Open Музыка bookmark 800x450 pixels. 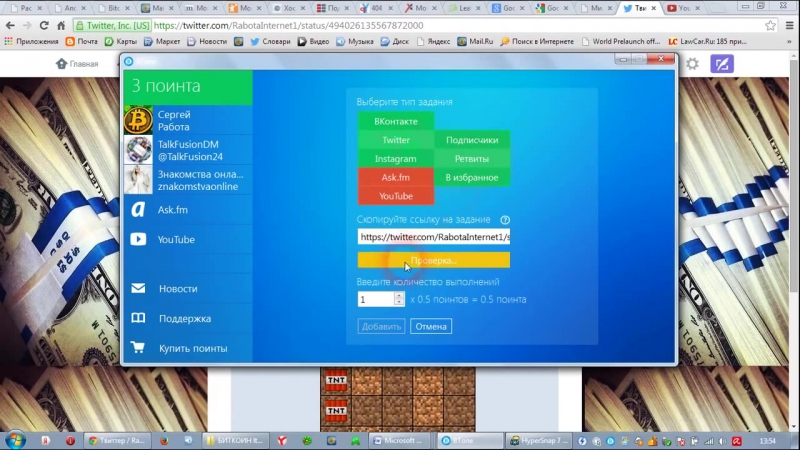[x=355, y=41]
